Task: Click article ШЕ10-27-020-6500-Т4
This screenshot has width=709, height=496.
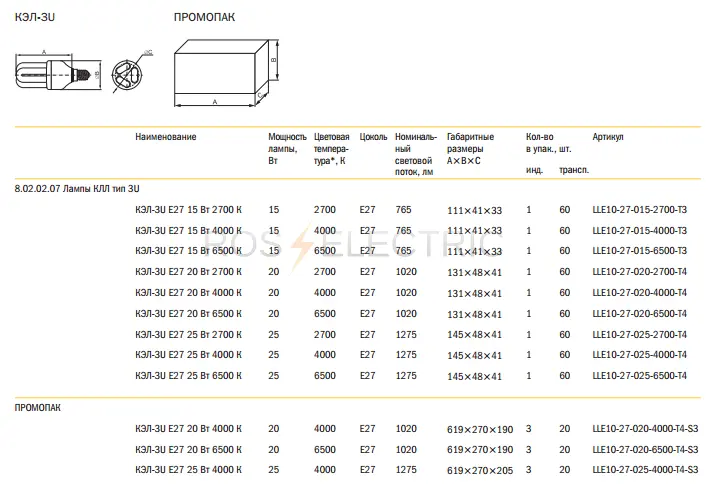Action: pos(639,314)
